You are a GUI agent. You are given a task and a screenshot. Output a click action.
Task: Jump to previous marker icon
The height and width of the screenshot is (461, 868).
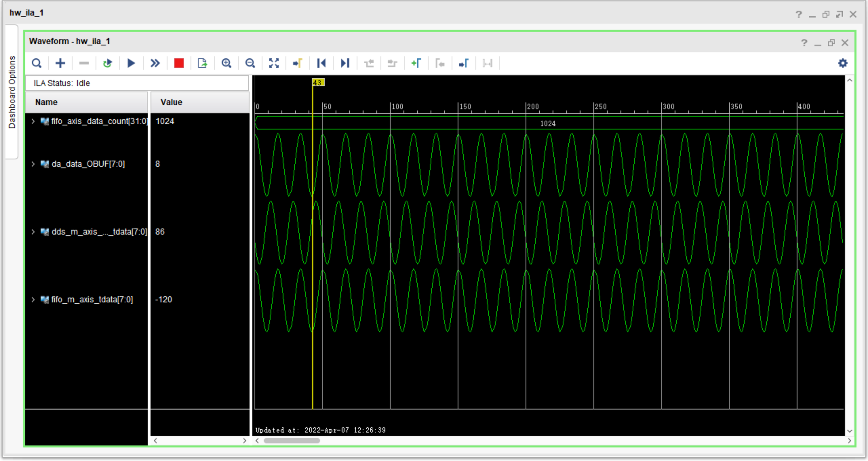tap(440, 63)
